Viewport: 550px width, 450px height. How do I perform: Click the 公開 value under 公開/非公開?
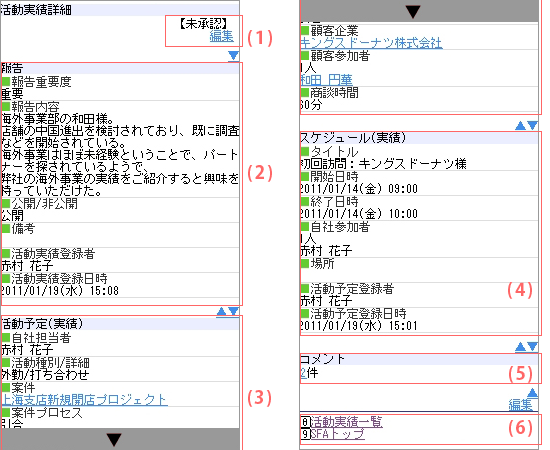(12, 216)
